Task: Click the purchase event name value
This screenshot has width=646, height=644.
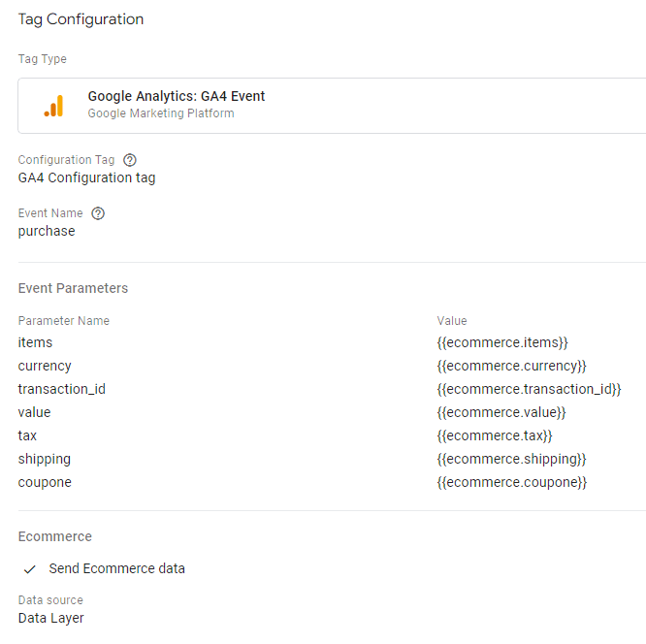Action: click(47, 231)
